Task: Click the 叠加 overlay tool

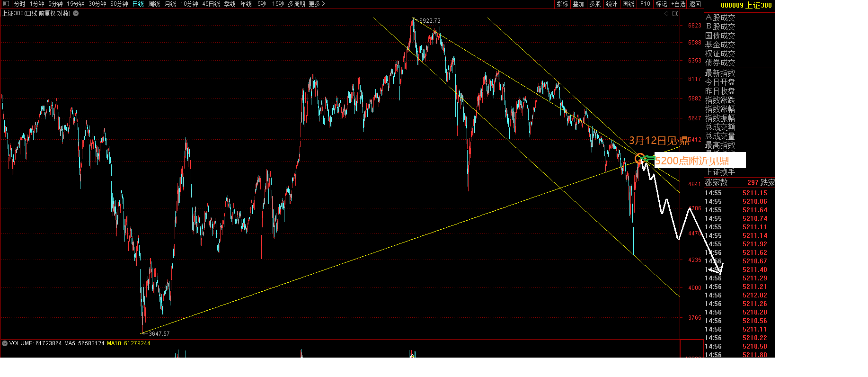Action: click(578, 4)
